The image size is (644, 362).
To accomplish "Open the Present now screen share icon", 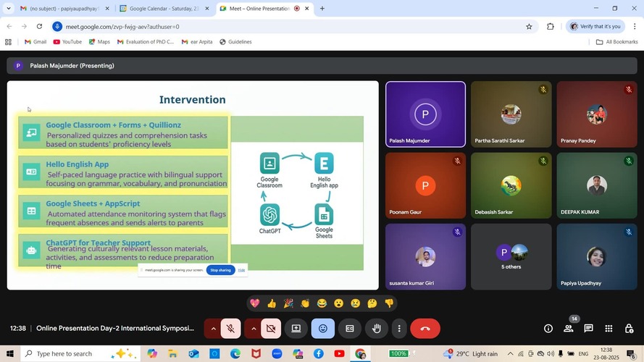I will 296,329.
